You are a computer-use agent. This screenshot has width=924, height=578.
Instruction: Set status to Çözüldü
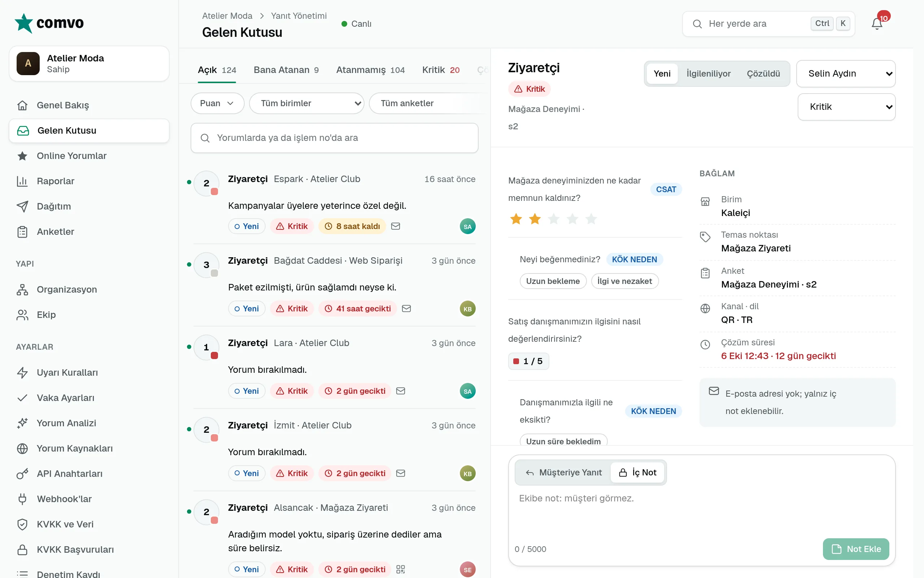pos(763,73)
